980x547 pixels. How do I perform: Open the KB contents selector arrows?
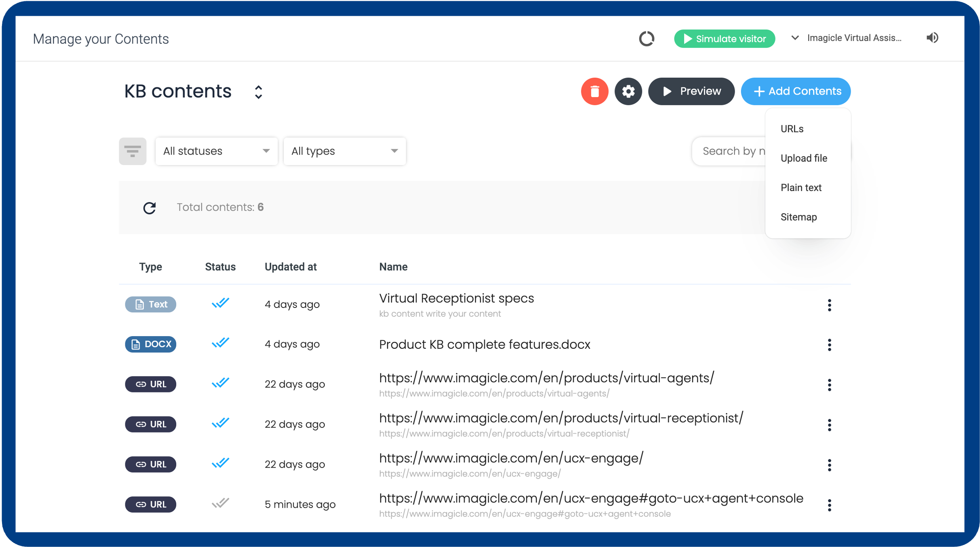pos(258,92)
